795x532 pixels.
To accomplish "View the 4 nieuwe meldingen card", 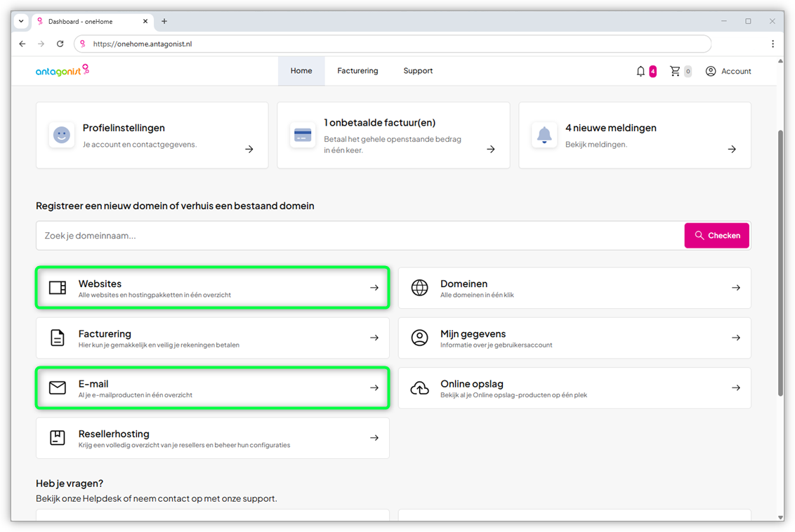I will coord(634,135).
